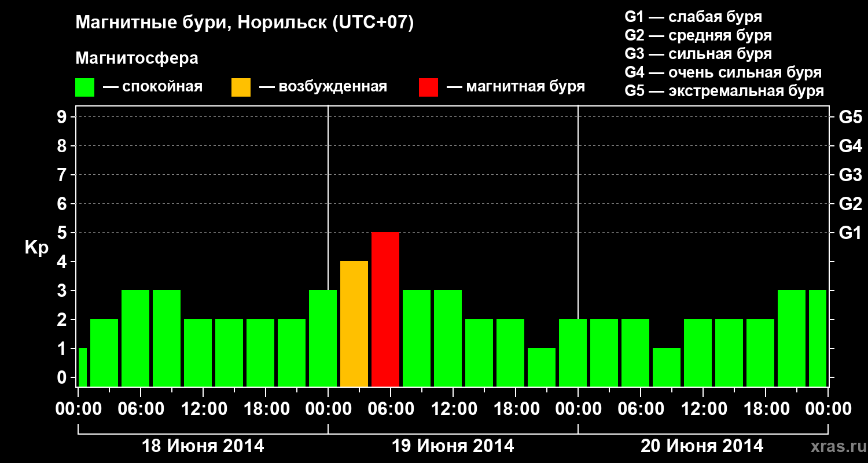868x463 pixels.
Task: Select the narrow last bar ending 20 June
Action: 818,338
